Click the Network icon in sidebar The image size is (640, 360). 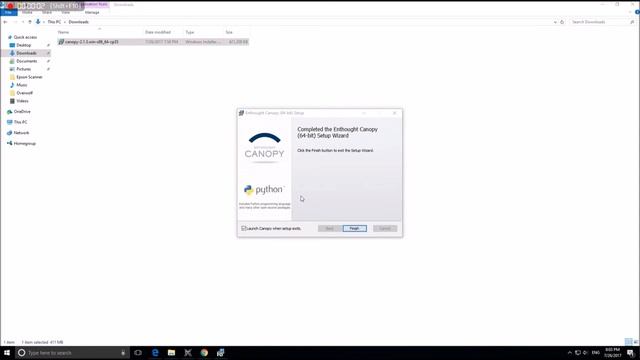[x=9, y=133]
